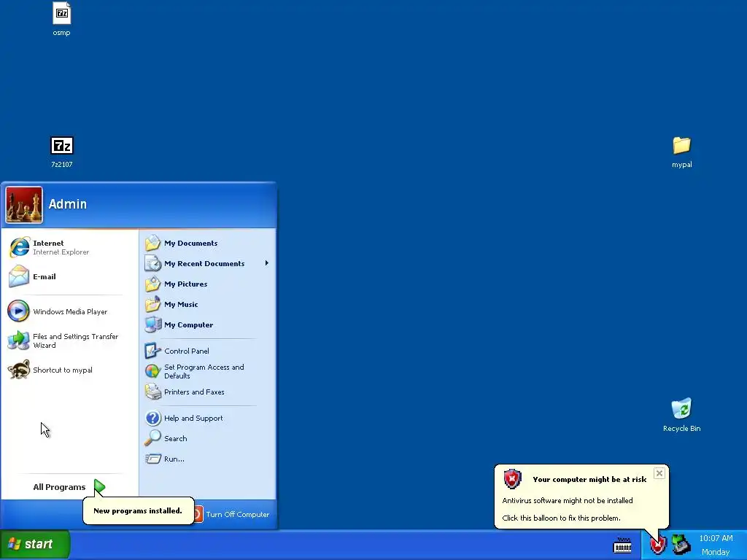The width and height of the screenshot is (747, 560).
Task: Open Printers and Faxes
Action: pyautogui.click(x=206, y=392)
